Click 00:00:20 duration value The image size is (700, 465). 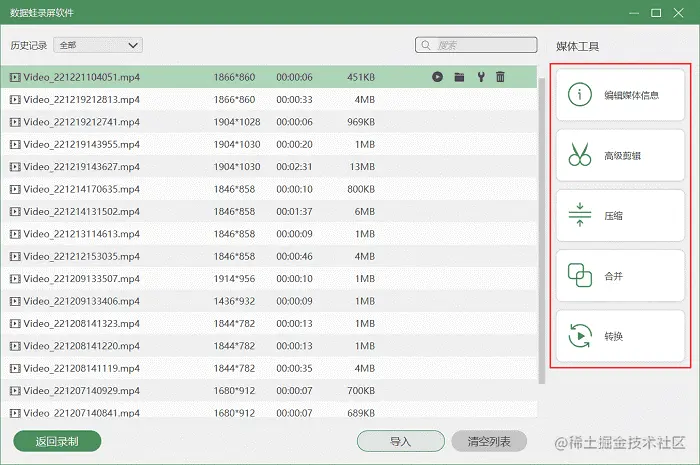[x=294, y=144]
